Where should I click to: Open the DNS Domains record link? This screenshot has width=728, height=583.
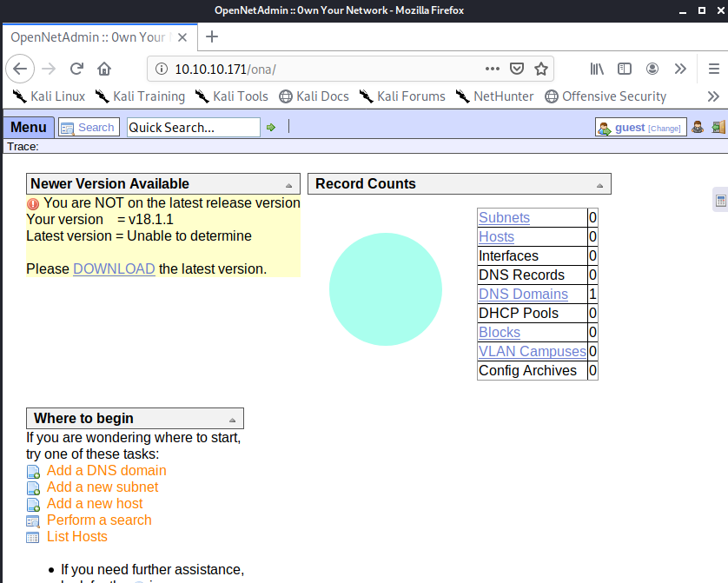(523, 294)
